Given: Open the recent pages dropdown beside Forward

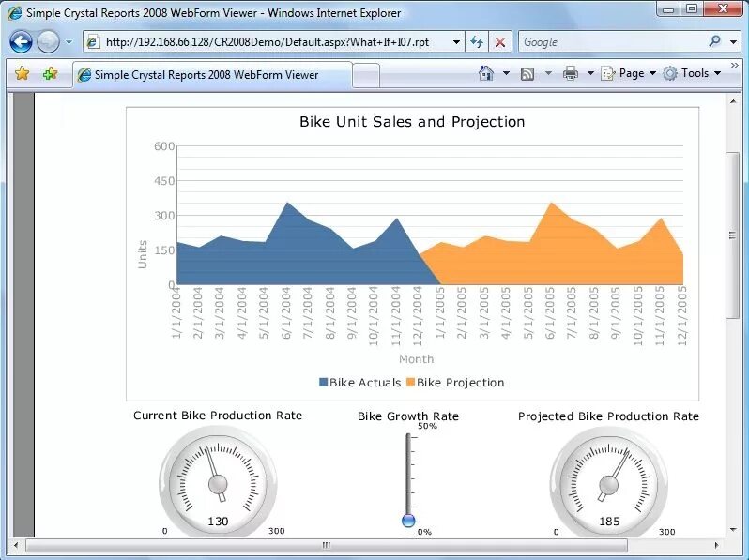Looking at the screenshot, I should (69, 42).
